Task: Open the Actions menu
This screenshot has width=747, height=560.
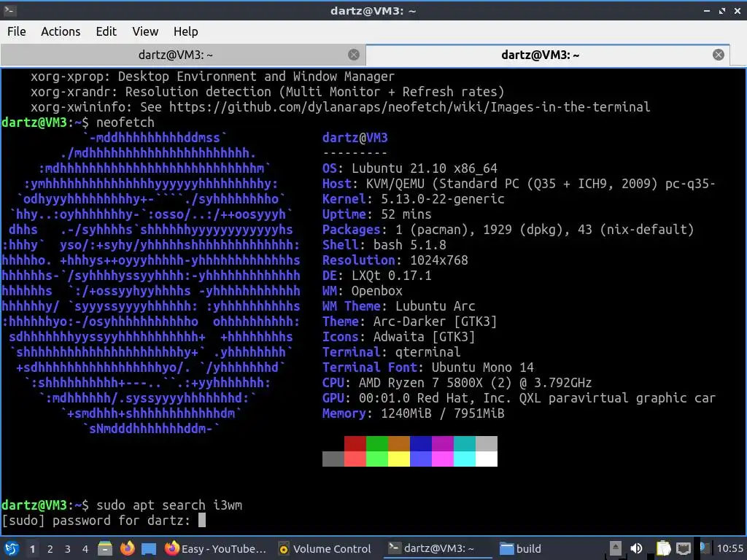Action: pyautogui.click(x=61, y=31)
